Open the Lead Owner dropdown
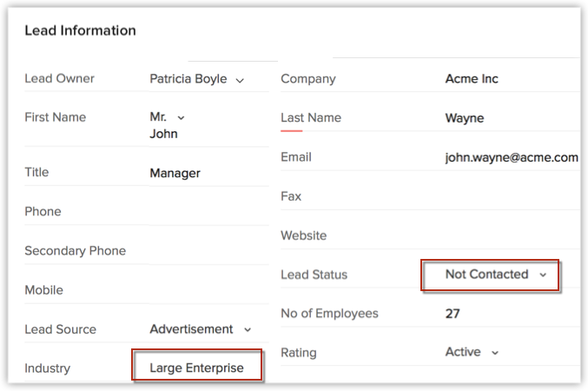Viewport: 588px width, 391px height. coord(195,79)
